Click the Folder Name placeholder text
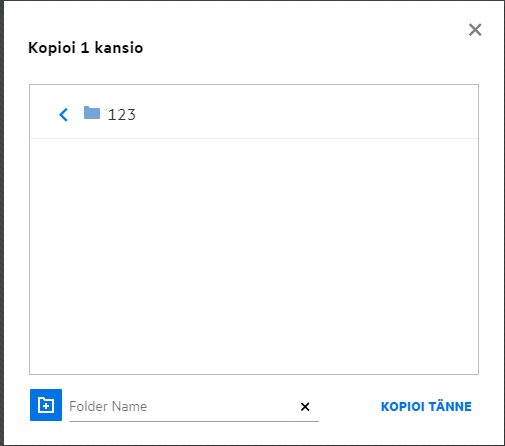The image size is (505, 446). point(108,406)
